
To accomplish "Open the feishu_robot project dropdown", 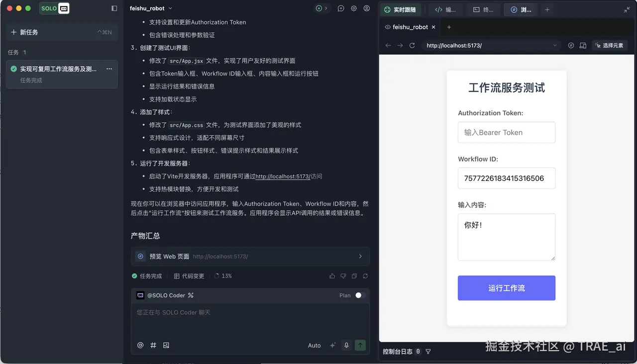I will (151, 8).
